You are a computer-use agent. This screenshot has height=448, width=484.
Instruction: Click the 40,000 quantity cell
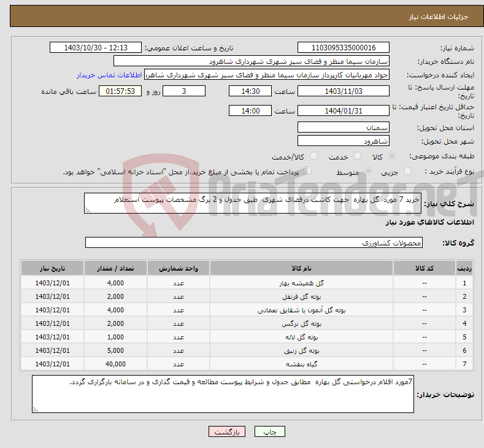pos(115,364)
